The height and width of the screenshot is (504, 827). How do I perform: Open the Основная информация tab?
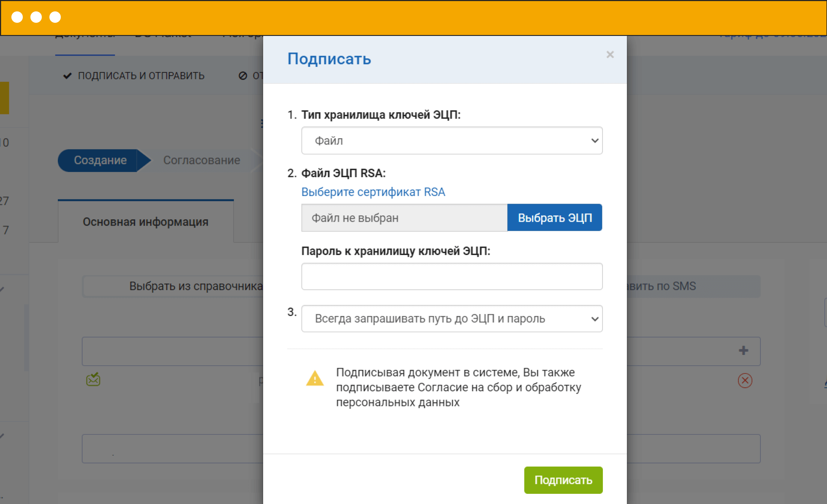tap(145, 222)
